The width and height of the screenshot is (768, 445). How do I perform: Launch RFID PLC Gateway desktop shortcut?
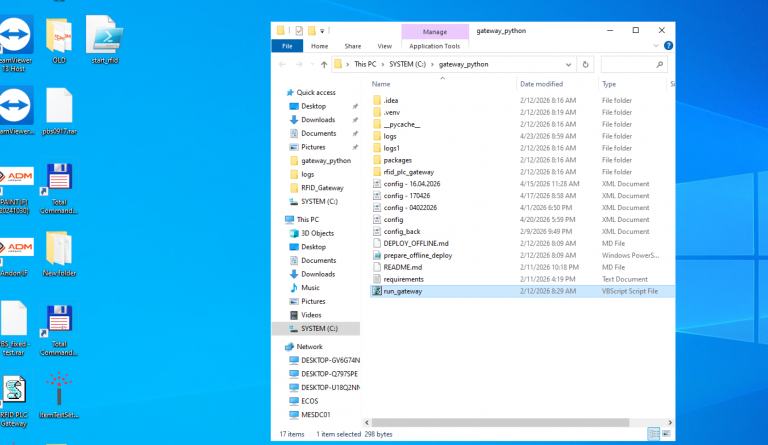click(14, 401)
